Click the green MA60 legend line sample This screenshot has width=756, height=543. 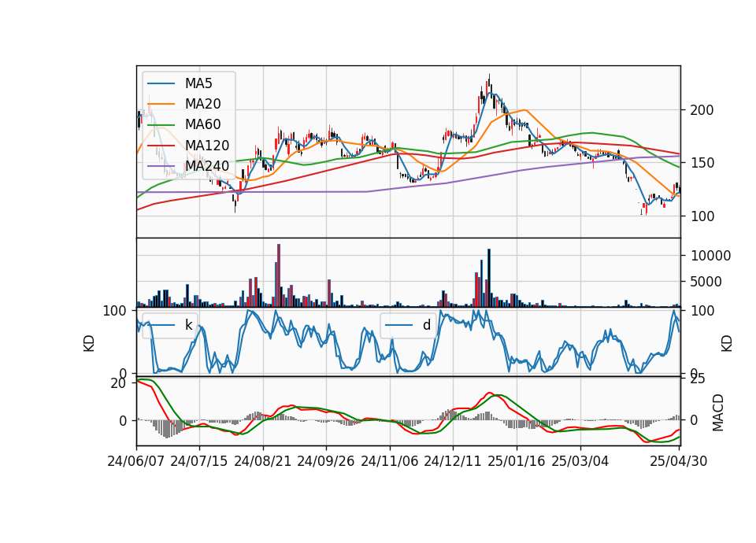[x=161, y=125]
